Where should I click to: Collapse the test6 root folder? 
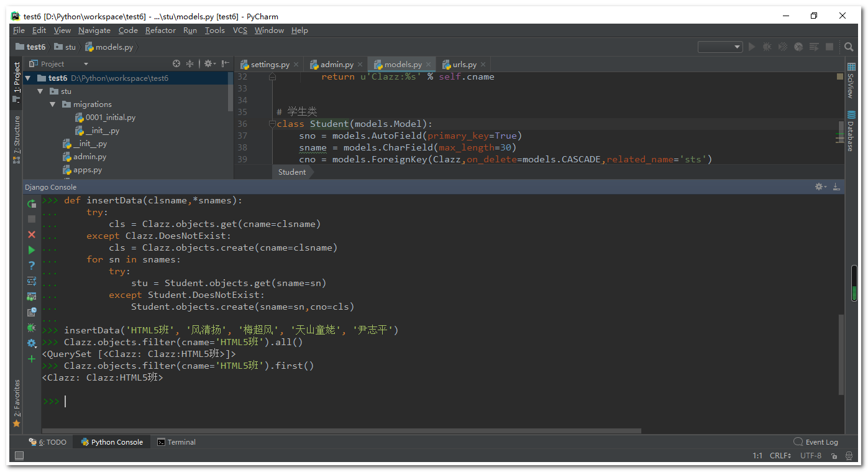pyautogui.click(x=28, y=78)
